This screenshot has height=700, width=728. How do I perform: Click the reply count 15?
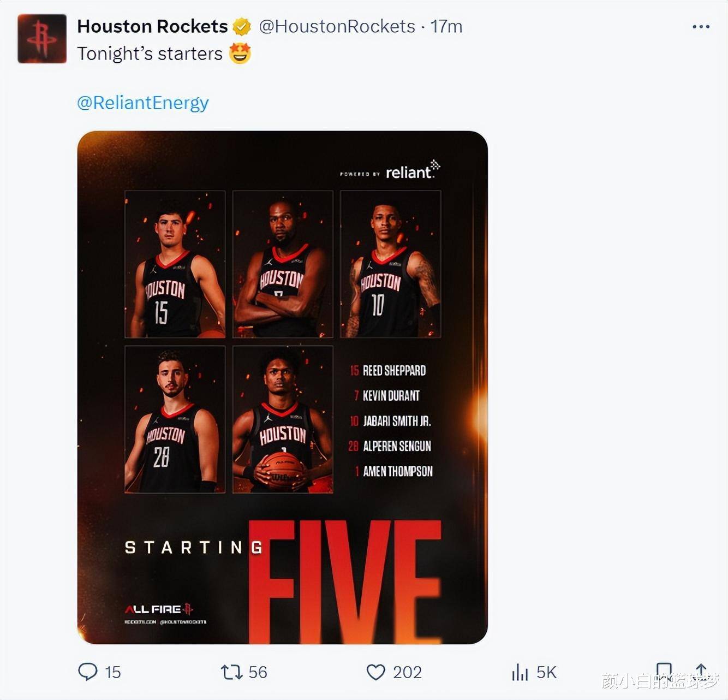click(113, 672)
